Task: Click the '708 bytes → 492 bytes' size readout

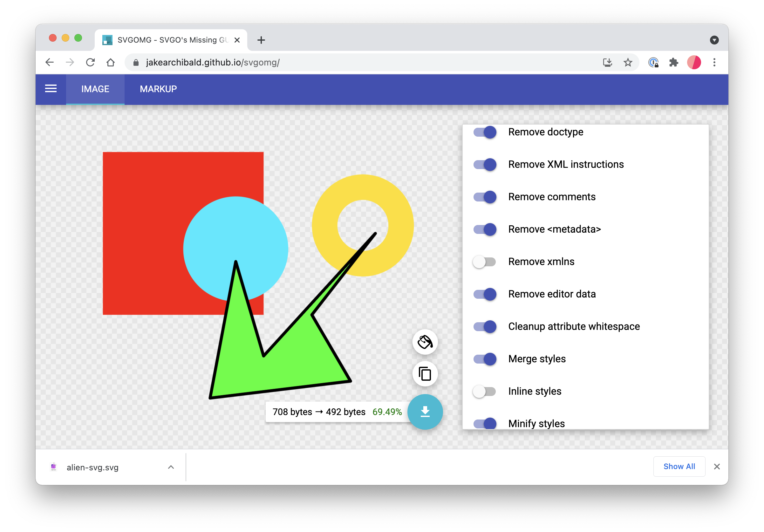Action: (319, 412)
